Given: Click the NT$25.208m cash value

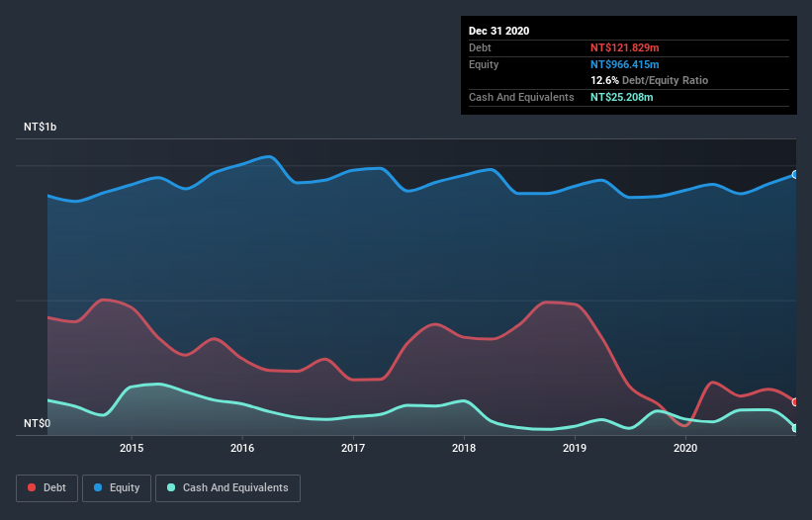Looking at the screenshot, I should click(x=621, y=97).
